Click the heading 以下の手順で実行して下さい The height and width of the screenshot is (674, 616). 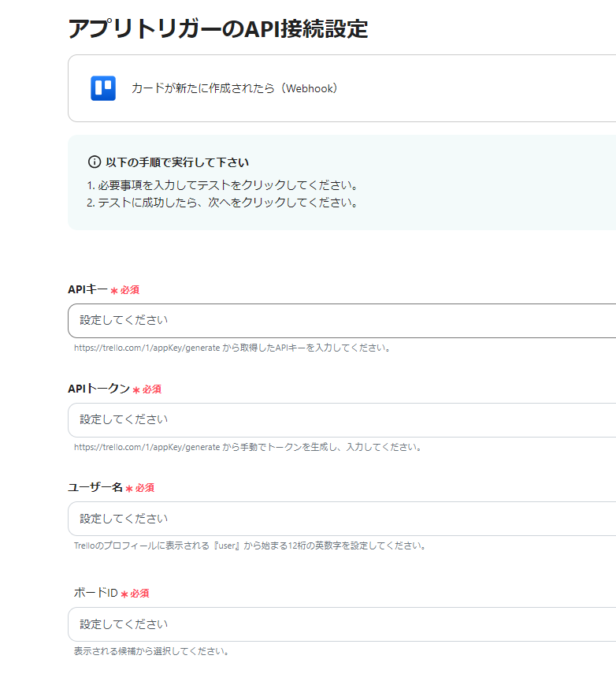click(177, 162)
